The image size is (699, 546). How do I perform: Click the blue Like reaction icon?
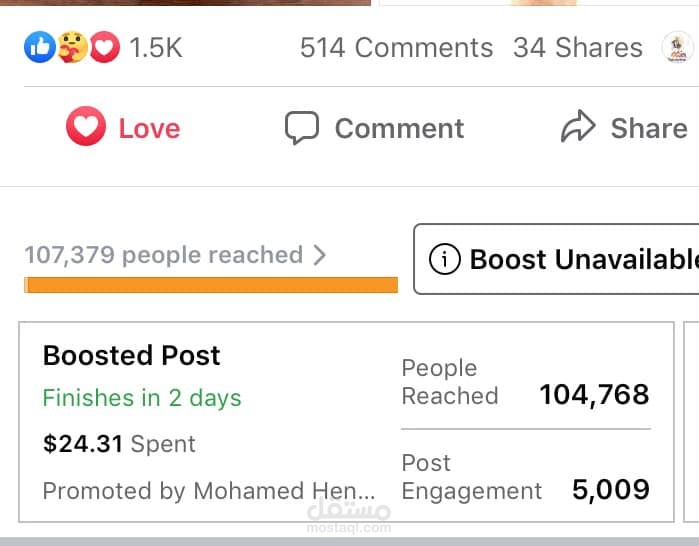coord(38,47)
